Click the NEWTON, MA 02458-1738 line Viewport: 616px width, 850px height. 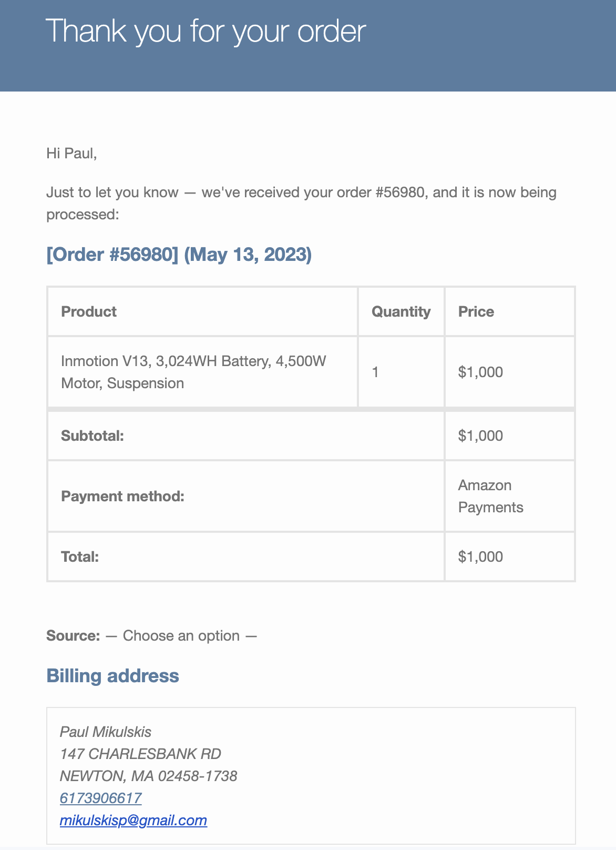tap(148, 776)
